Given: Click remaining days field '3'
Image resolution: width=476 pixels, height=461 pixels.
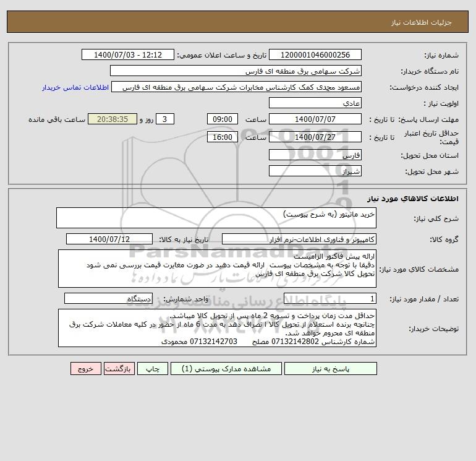Looking at the screenshot, I should pyautogui.click(x=165, y=119).
